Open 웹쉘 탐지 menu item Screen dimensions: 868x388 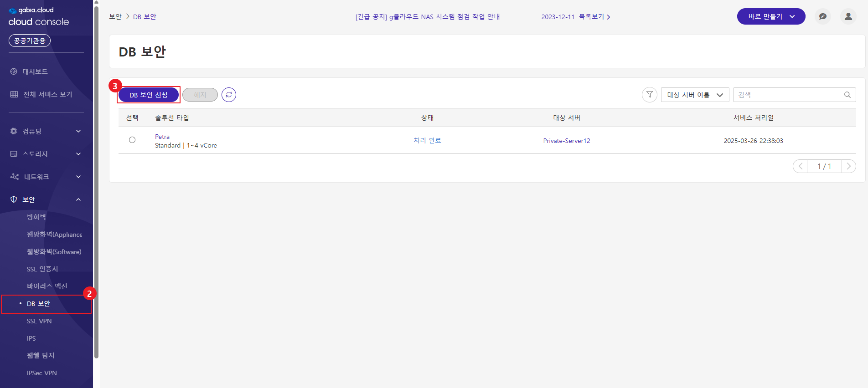(41, 355)
